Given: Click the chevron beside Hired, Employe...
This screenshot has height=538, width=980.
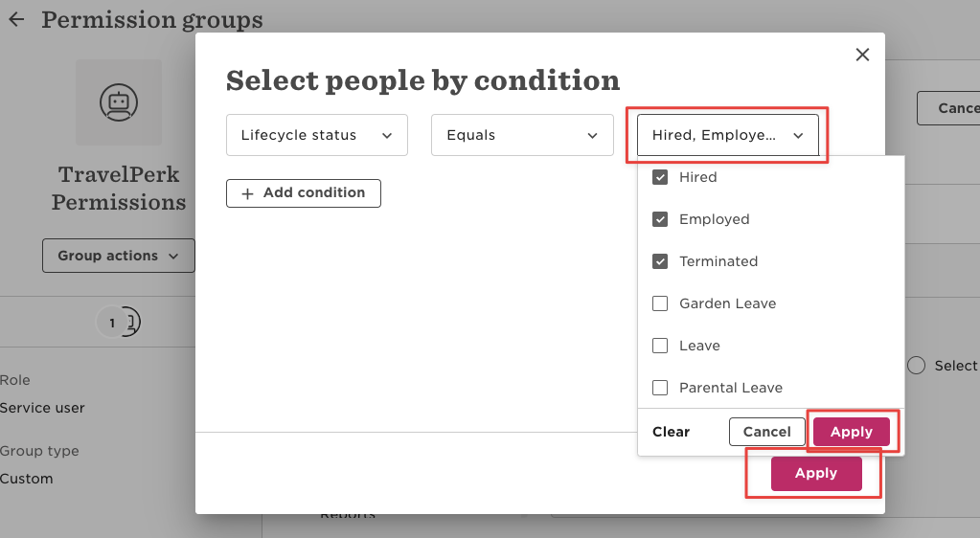Looking at the screenshot, I should click(798, 136).
